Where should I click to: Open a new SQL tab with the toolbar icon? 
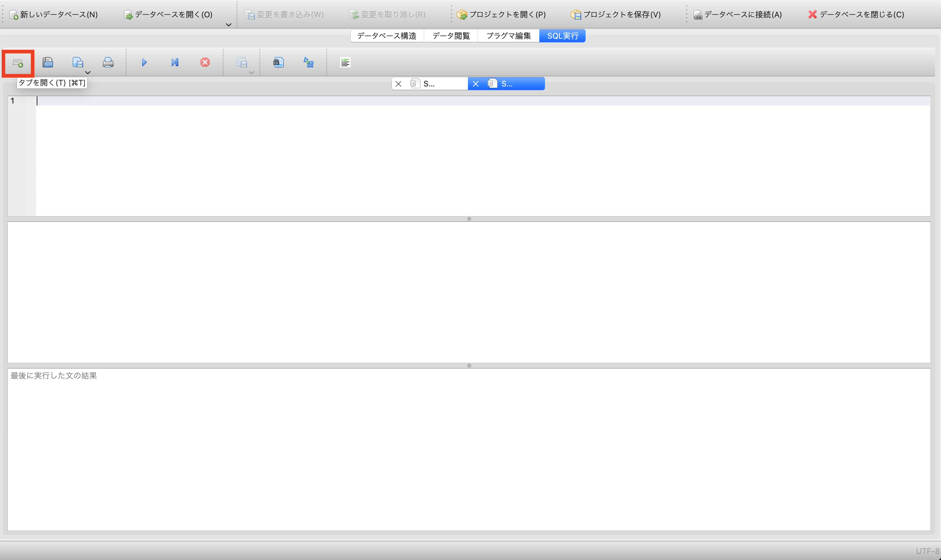(x=18, y=63)
